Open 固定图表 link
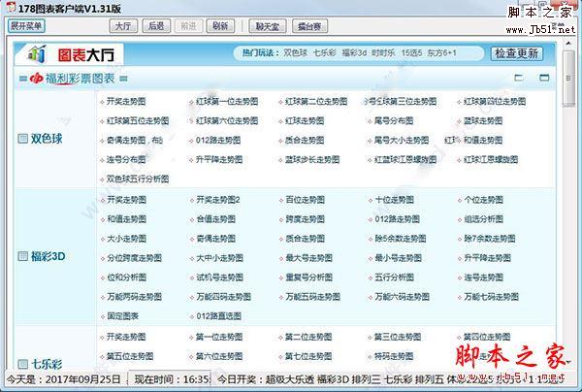The width and height of the screenshot is (582, 392). tap(122, 316)
